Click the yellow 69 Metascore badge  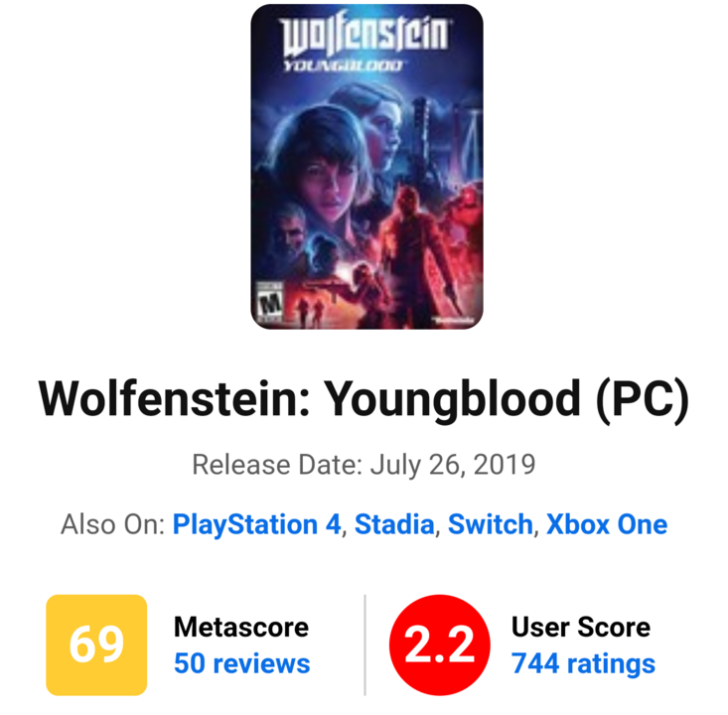click(96, 644)
